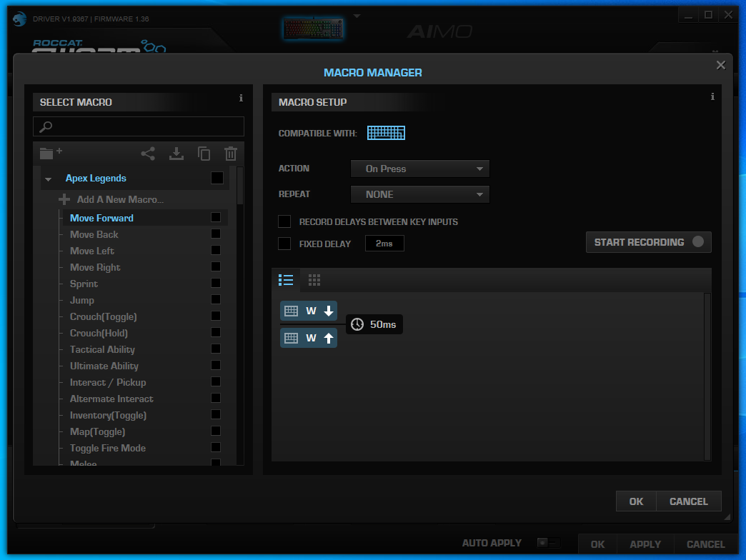
Task: Select the Move Right macro
Action: coord(95,267)
